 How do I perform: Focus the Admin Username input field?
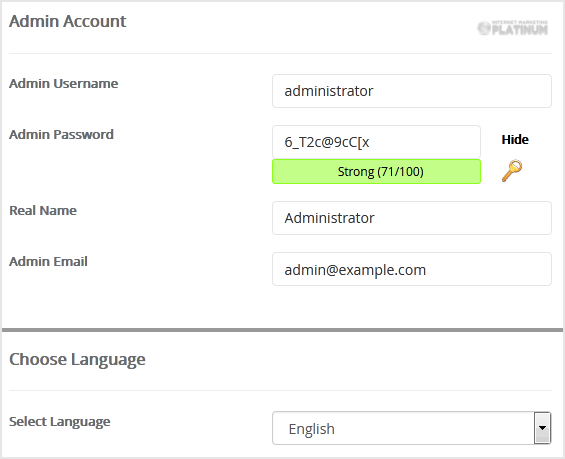click(x=412, y=91)
